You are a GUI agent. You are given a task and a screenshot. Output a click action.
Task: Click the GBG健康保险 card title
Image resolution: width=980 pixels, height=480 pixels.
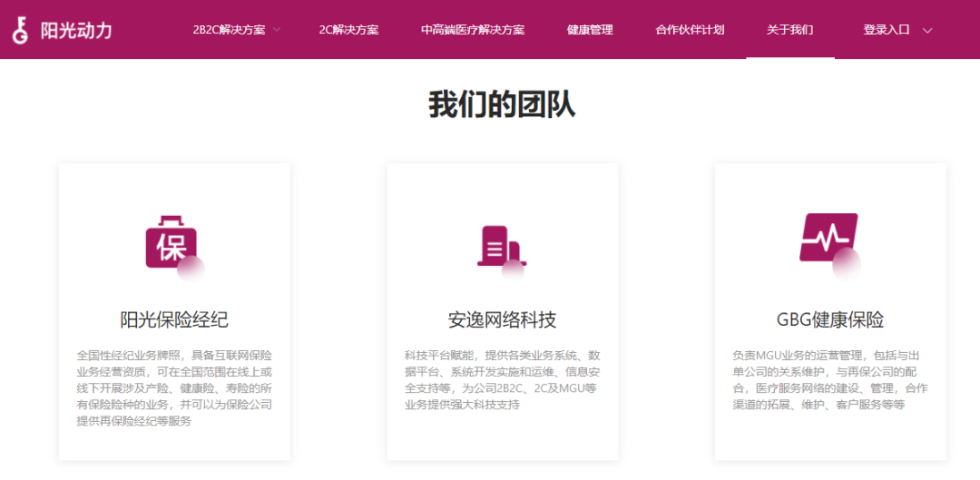tap(830, 320)
